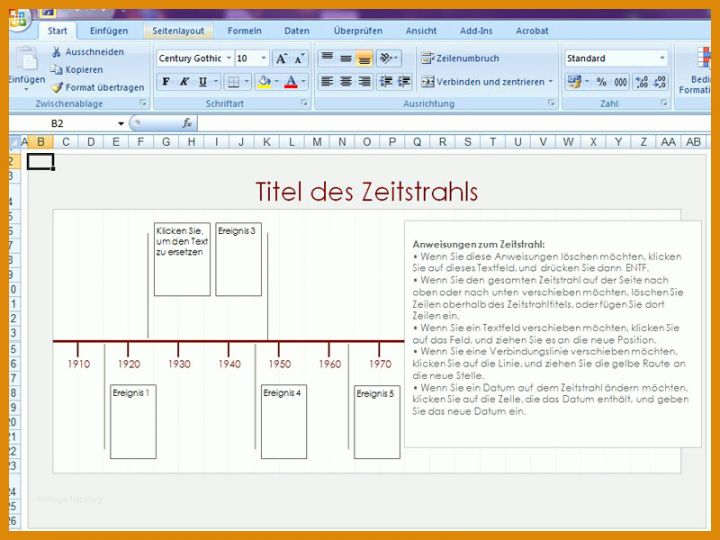Click the increase indent icon
720x540 pixels.
(x=404, y=82)
